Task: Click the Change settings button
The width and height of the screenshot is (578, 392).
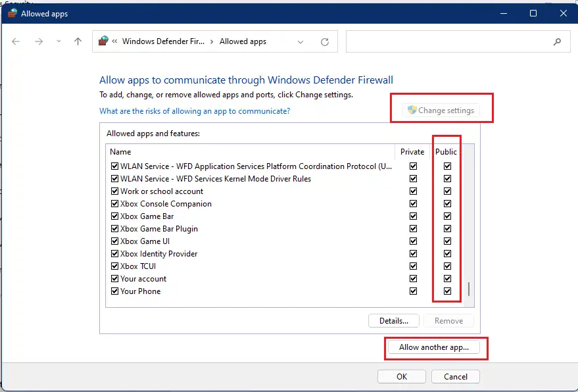Action: click(441, 110)
